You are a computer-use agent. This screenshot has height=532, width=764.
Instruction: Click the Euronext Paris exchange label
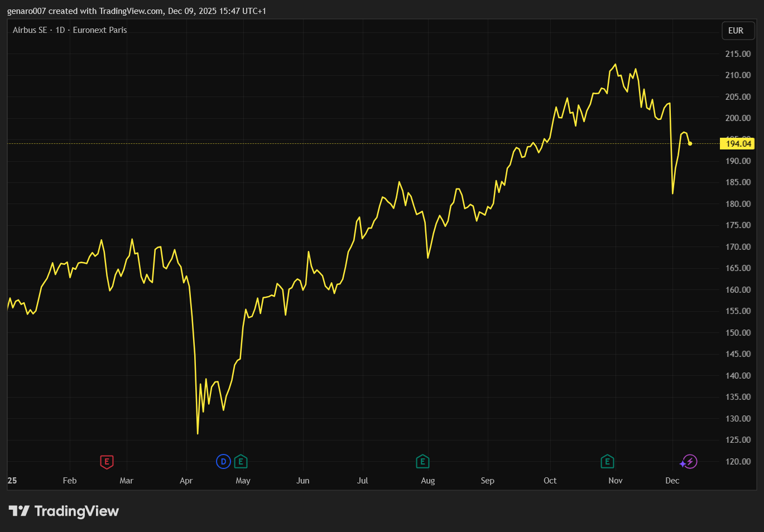click(100, 30)
